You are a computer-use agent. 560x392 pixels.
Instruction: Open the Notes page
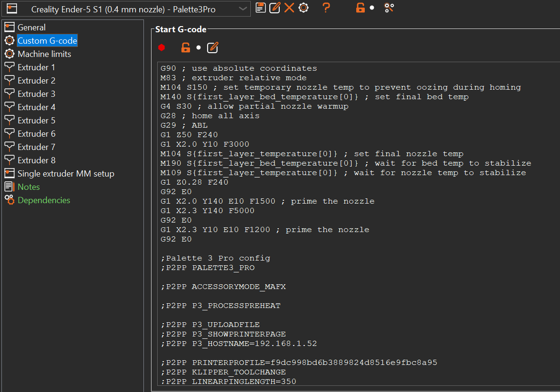click(28, 187)
